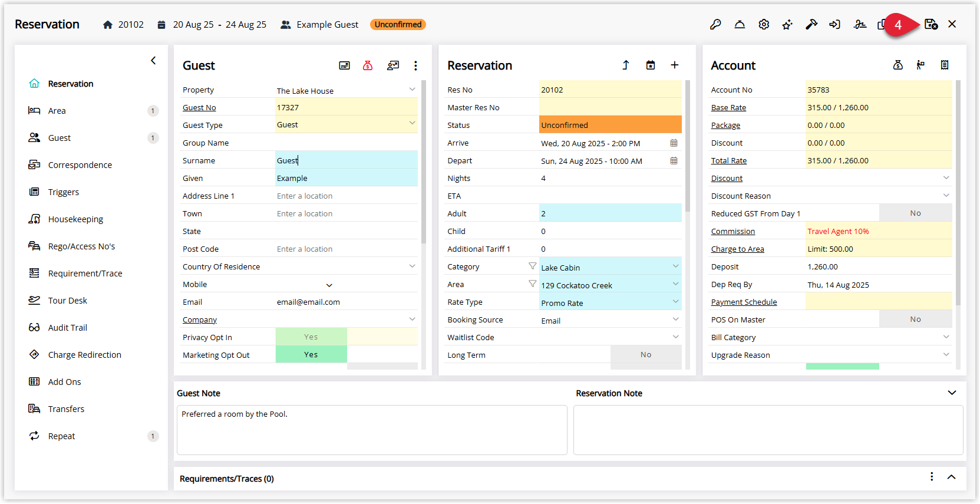This screenshot has height=504, width=980.
Task: Click the Guest Note text area
Action: (372, 430)
